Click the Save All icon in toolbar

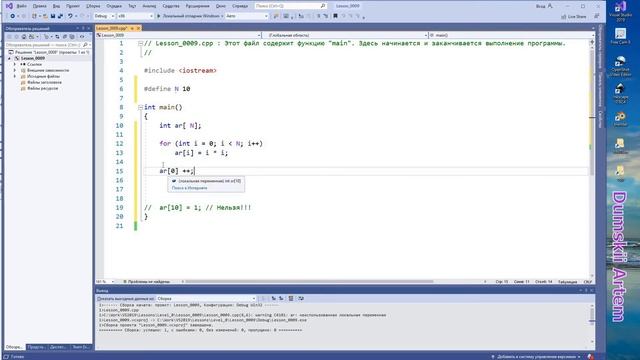(x=60, y=16)
